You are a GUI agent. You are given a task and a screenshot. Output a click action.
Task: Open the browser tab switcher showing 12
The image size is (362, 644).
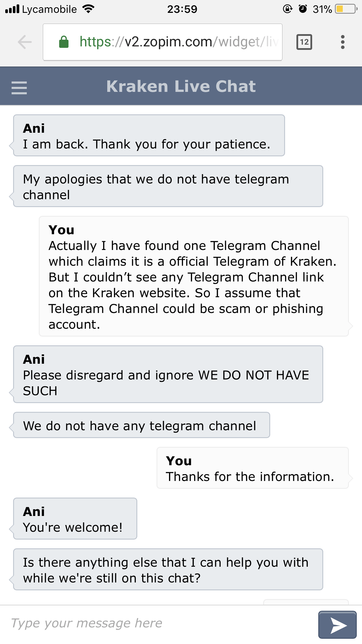304,42
